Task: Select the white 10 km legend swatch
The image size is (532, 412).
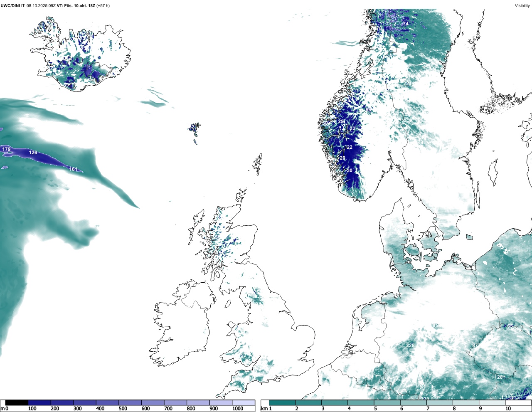Action: click(518, 402)
